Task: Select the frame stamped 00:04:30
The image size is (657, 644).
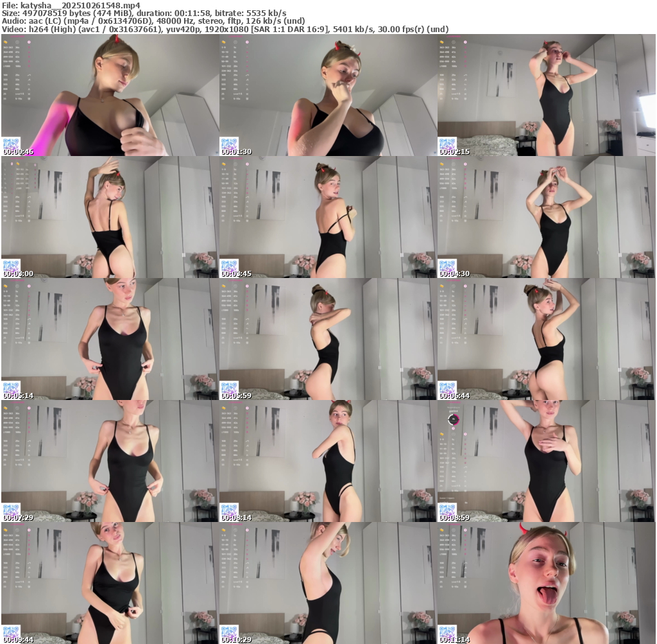Action: click(x=546, y=217)
